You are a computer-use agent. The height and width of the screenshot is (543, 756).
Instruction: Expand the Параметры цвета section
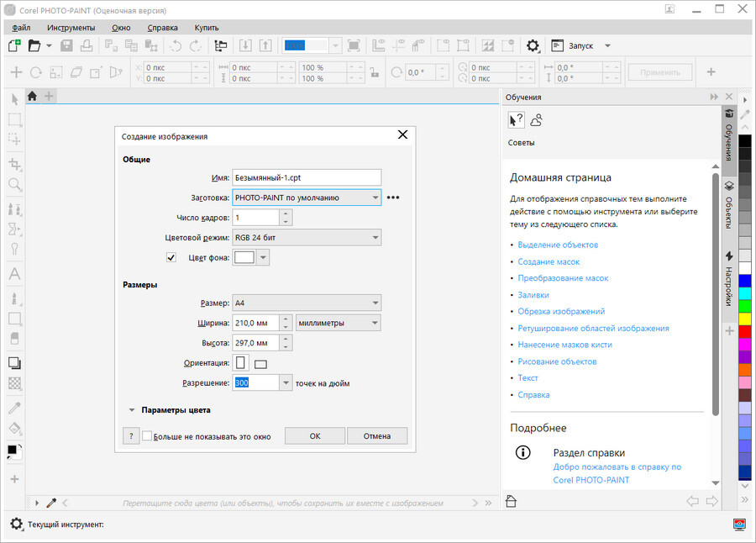pyautogui.click(x=132, y=410)
